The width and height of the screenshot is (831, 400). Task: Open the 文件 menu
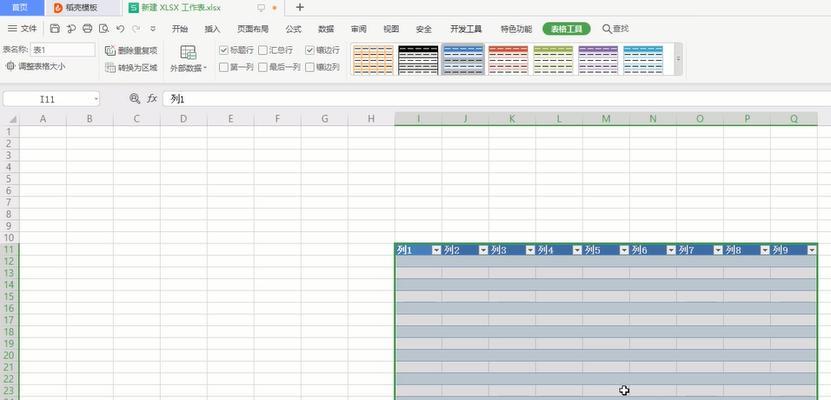coord(22,29)
